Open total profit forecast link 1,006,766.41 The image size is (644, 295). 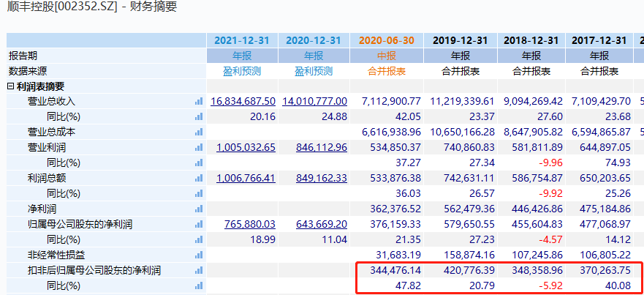246,178
